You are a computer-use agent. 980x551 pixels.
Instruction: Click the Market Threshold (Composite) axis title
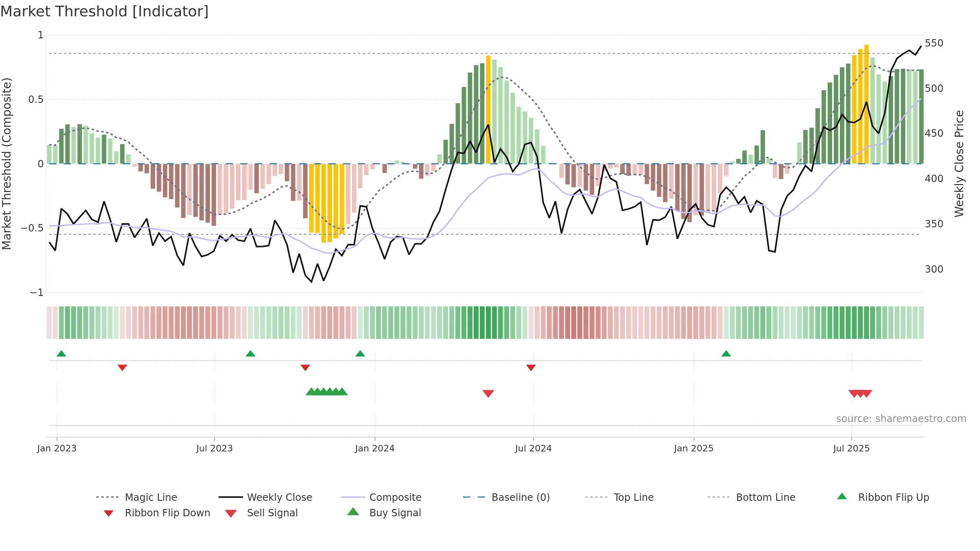click(7, 163)
